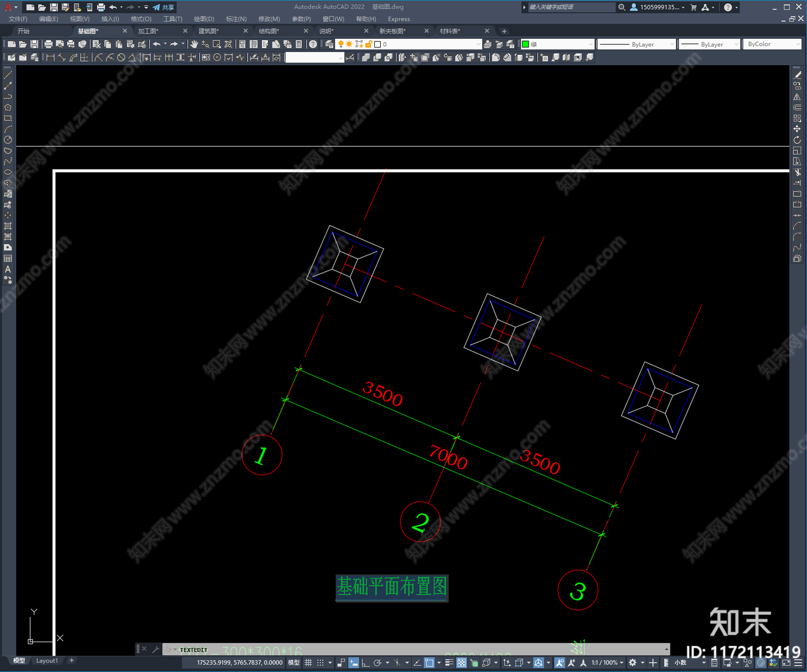The image size is (807, 672).
Task: Switch to the 加工图* drawing tab
Action: point(148,31)
